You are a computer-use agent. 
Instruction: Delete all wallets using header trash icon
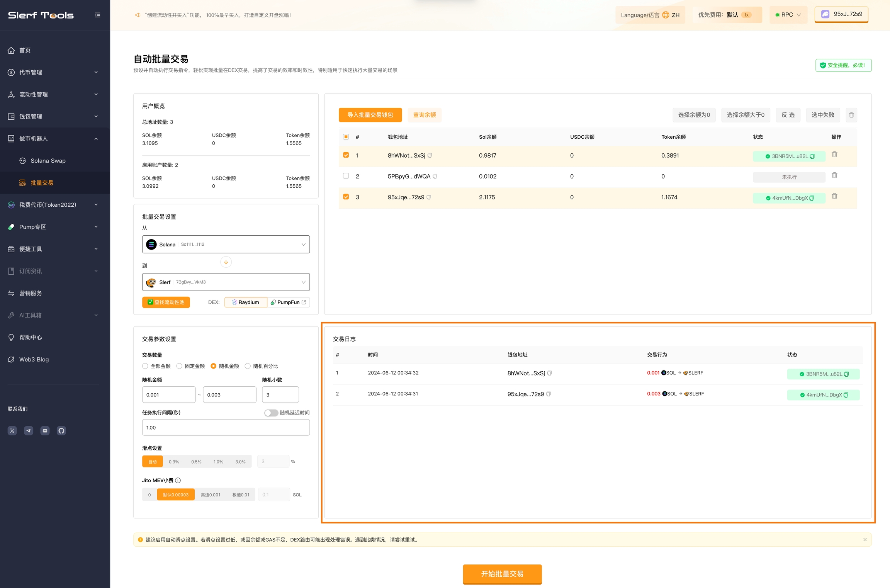coord(851,115)
